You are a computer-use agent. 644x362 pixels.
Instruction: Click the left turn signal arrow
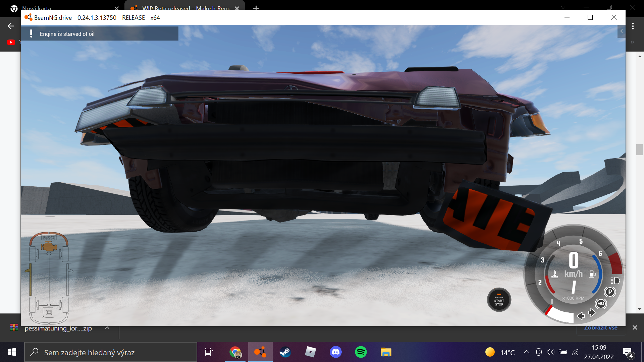[581, 316]
